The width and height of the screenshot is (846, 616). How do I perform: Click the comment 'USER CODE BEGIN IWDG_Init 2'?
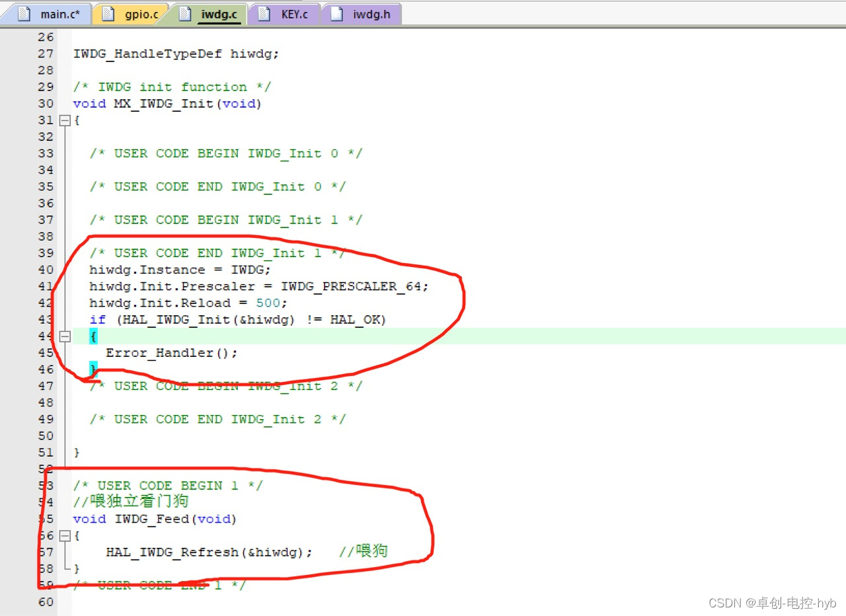point(226,386)
